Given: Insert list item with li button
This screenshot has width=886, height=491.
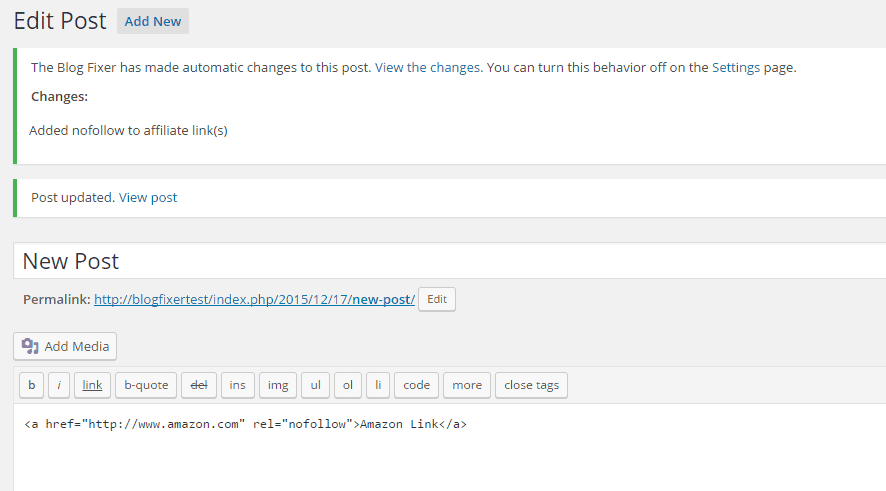Looking at the screenshot, I should click(378, 385).
